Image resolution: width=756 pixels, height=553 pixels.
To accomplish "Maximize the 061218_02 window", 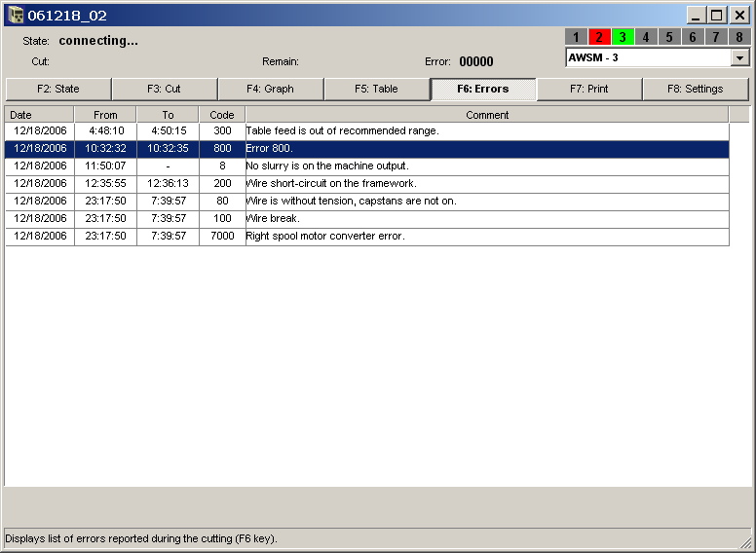I will tap(717, 15).
